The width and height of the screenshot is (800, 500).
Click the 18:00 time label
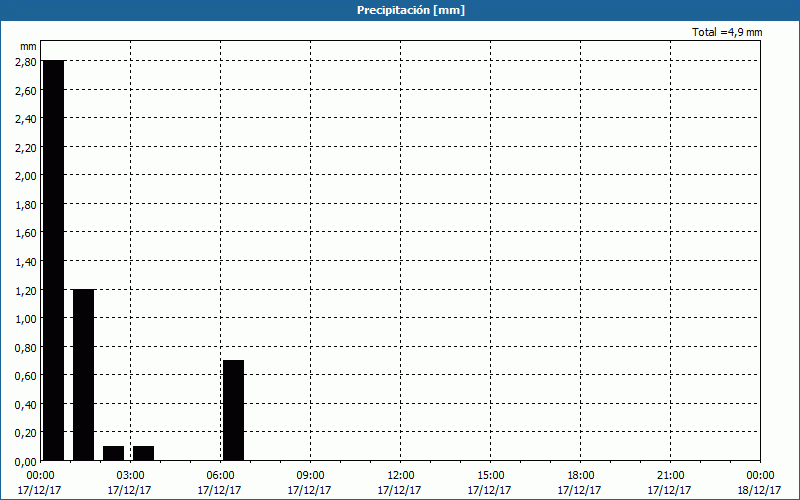[x=581, y=476]
